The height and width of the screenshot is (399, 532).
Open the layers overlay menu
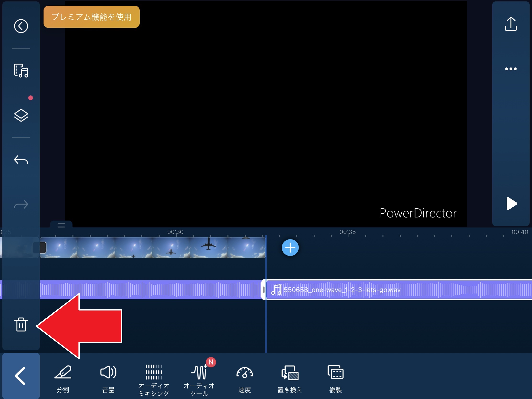pyautogui.click(x=21, y=115)
